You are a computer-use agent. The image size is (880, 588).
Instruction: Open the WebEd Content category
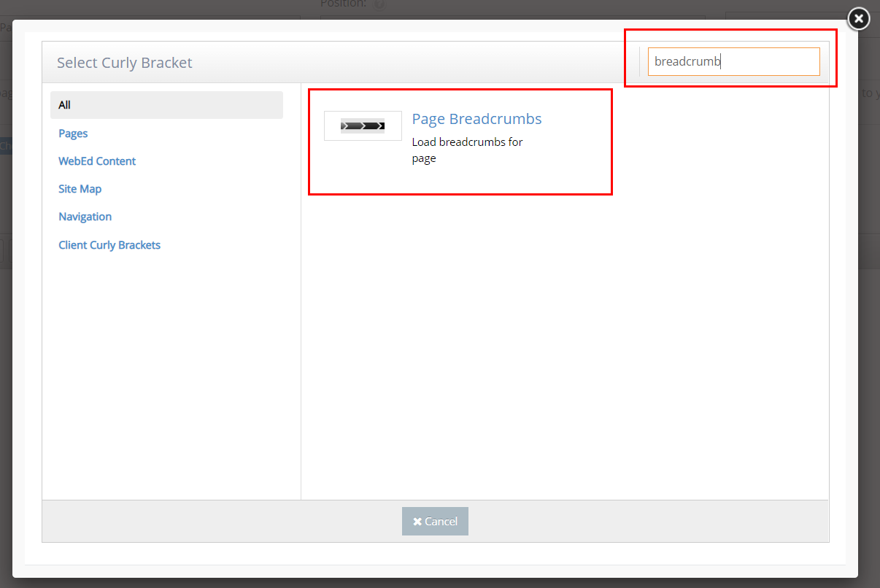pos(97,161)
